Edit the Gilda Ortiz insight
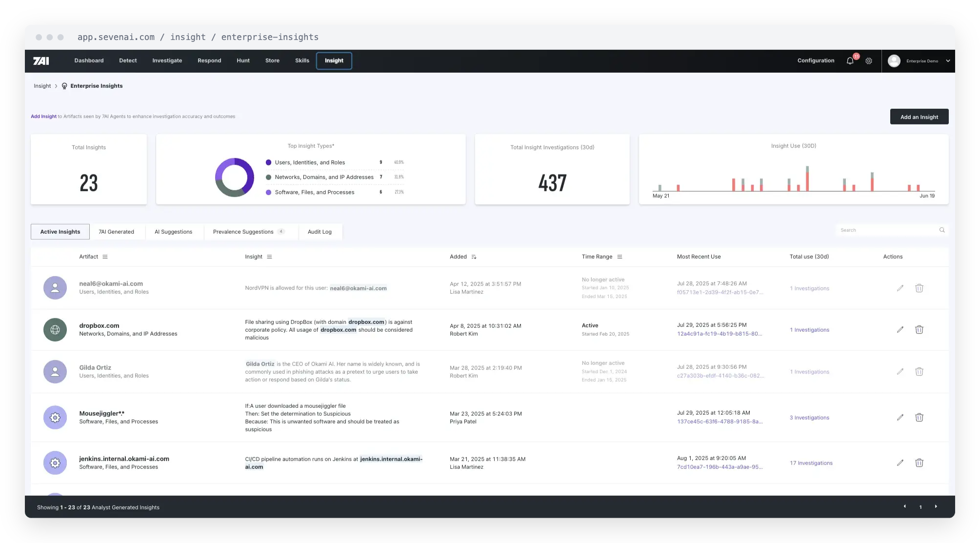This screenshot has width=980, height=543. 900,372
